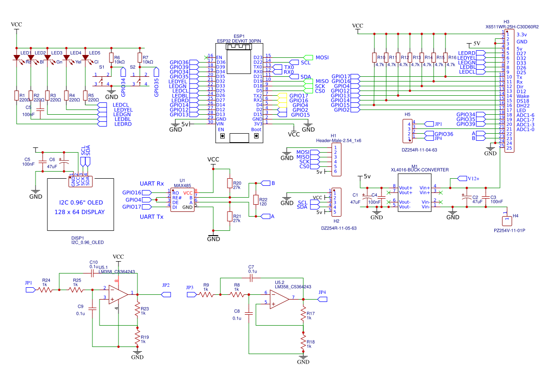
Task: Click the MOSI net flag at pin D23
Action: click(309, 57)
